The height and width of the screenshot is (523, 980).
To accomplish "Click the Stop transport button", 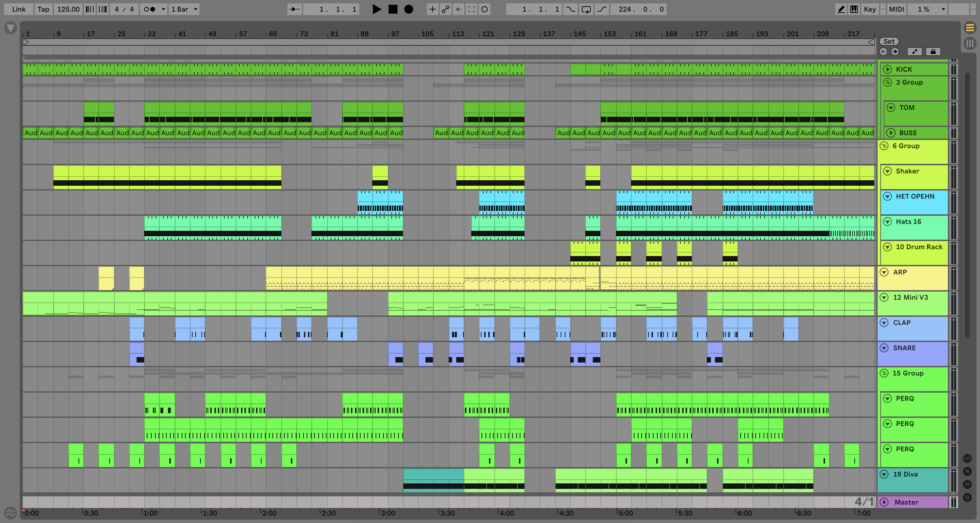I will click(x=393, y=9).
